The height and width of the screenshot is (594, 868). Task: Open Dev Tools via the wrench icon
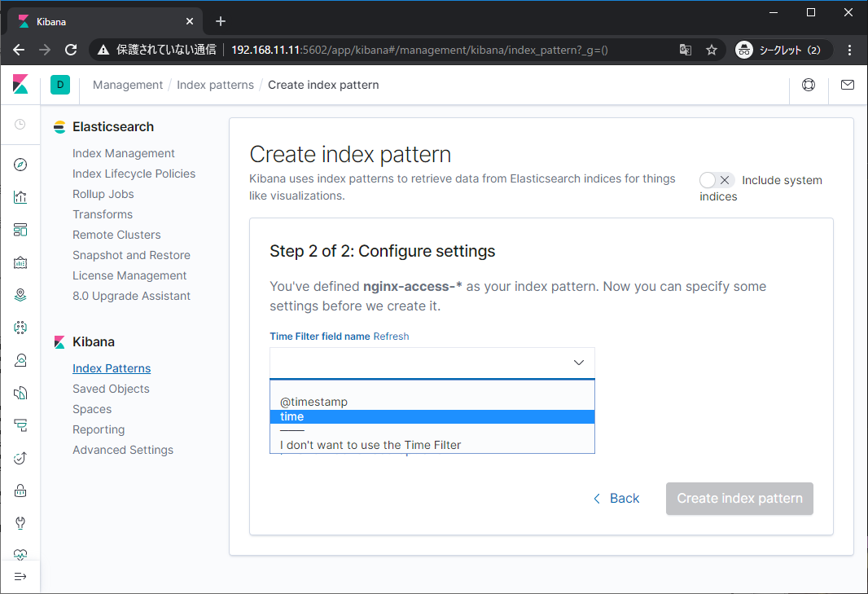tap(20, 522)
